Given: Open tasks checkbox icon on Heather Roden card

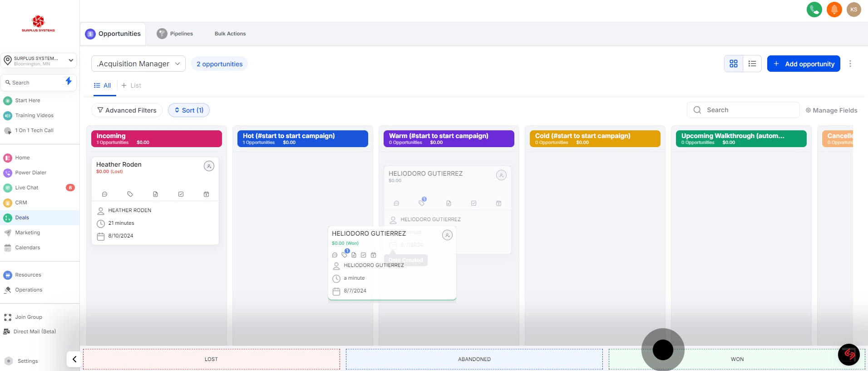Looking at the screenshot, I should pos(181,194).
